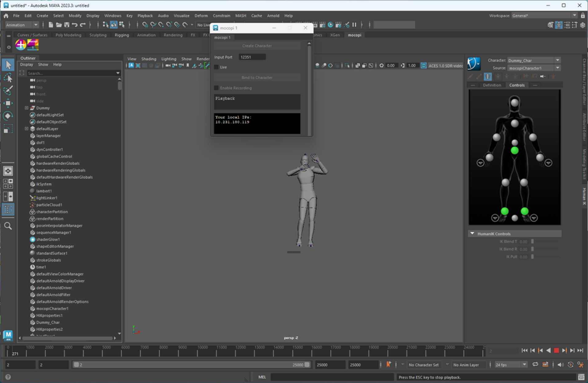Select the green hips effector in HumanIK
The image size is (588, 383).
[x=515, y=150]
